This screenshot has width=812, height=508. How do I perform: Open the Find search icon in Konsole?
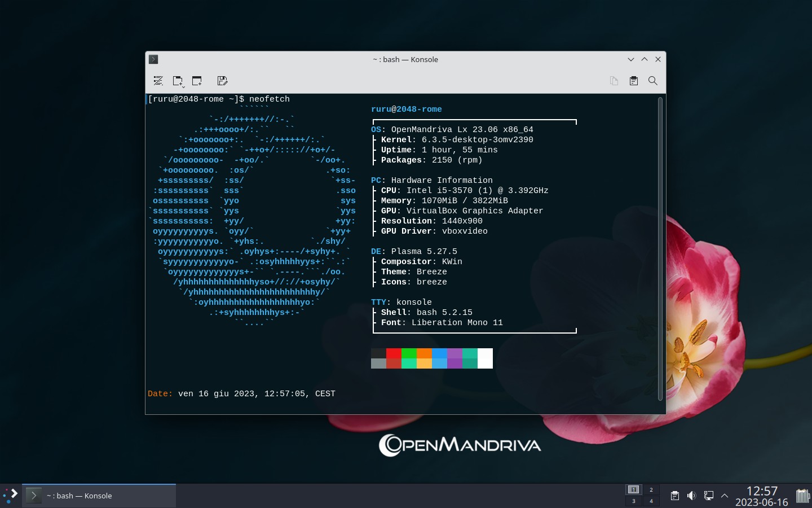pyautogui.click(x=653, y=81)
